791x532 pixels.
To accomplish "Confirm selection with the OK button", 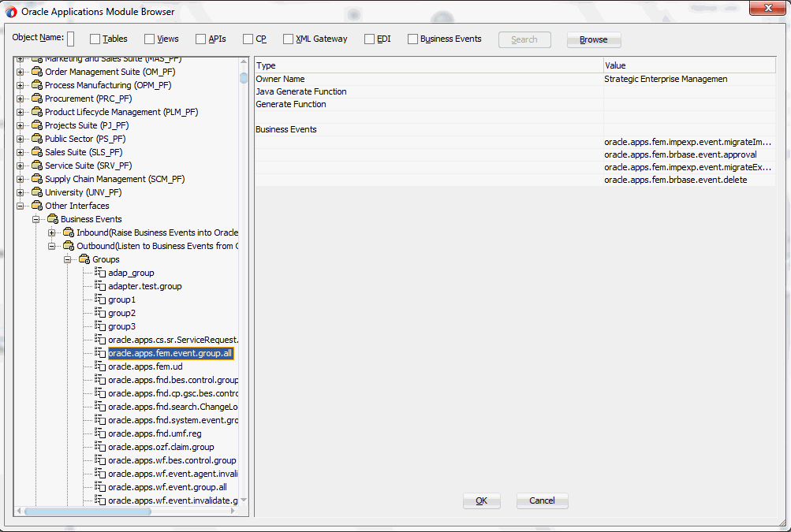I will 482,500.
